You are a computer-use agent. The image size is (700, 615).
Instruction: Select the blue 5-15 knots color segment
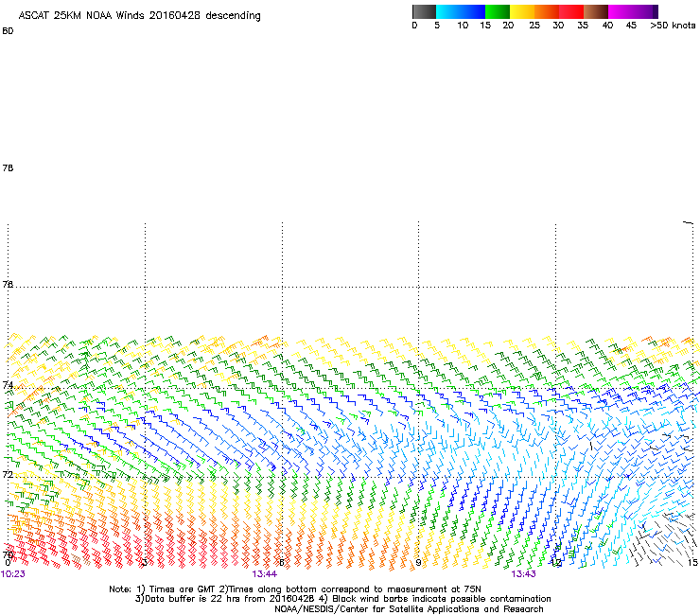(x=461, y=11)
